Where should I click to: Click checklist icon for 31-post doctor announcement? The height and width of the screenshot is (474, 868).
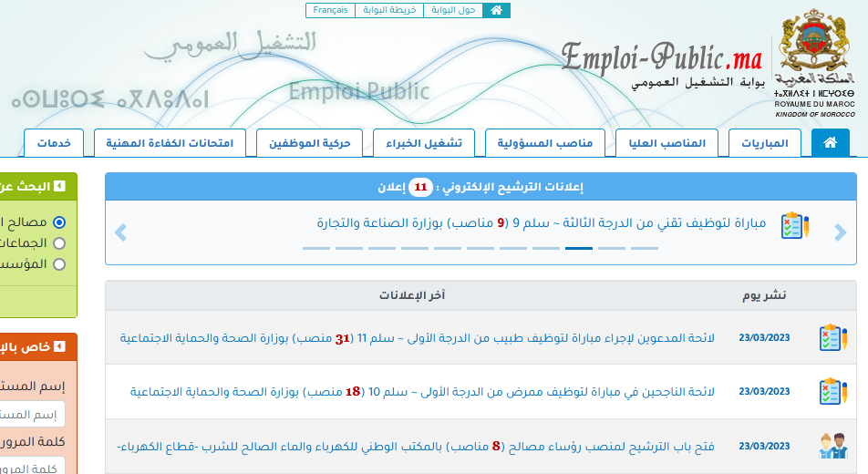(x=833, y=337)
